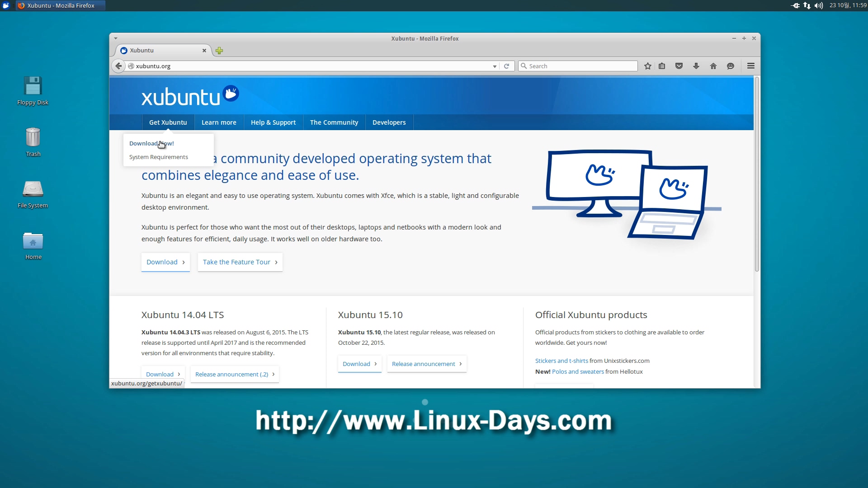
Task: Click the main Download button under intro
Action: (165, 262)
